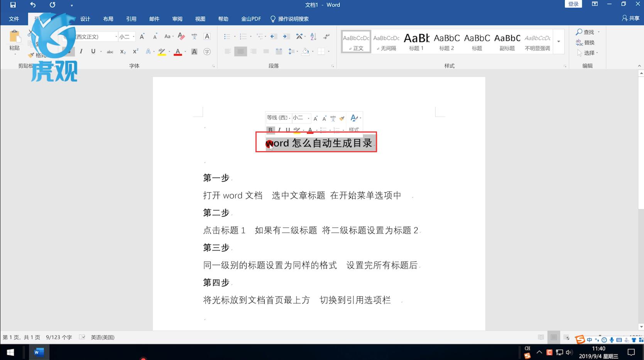Shrink font size with the ribbon's smaller A icon
This screenshot has height=360, width=644.
tap(155, 37)
